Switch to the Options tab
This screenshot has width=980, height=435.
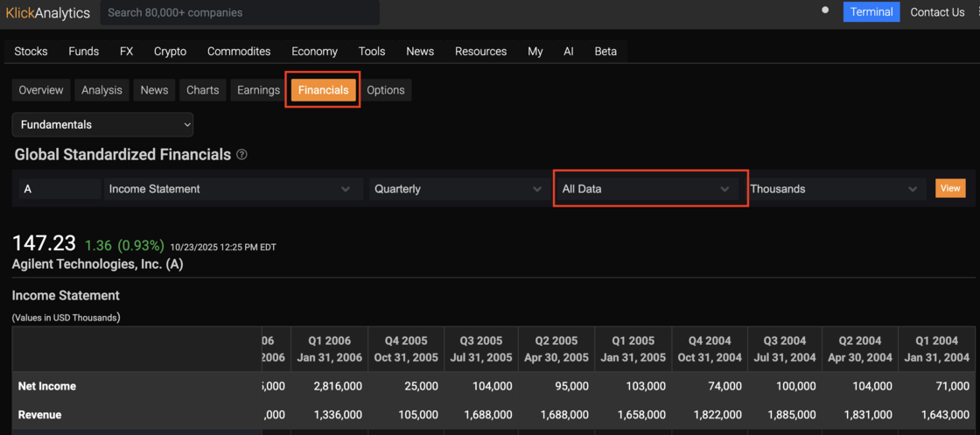click(x=386, y=90)
